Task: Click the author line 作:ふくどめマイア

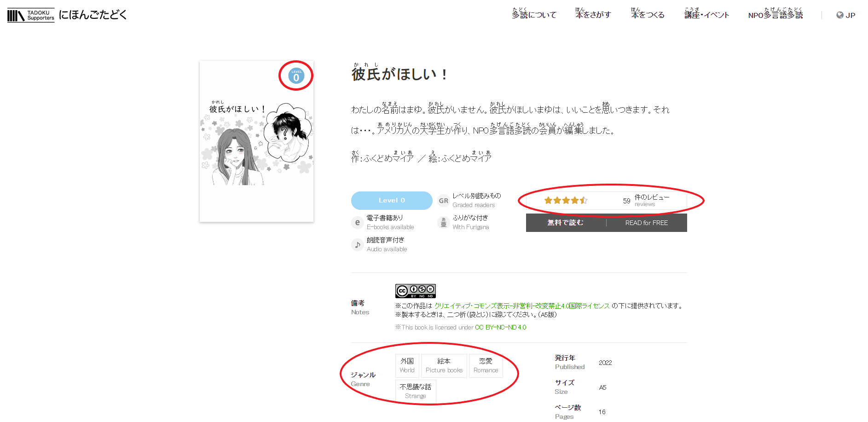Action: click(382, 158)
